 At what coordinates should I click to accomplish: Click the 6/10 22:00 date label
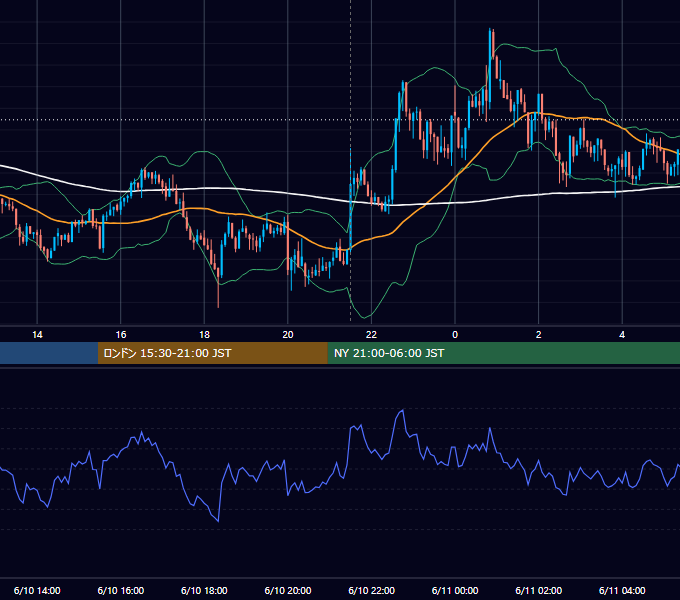tap(371, 590)
